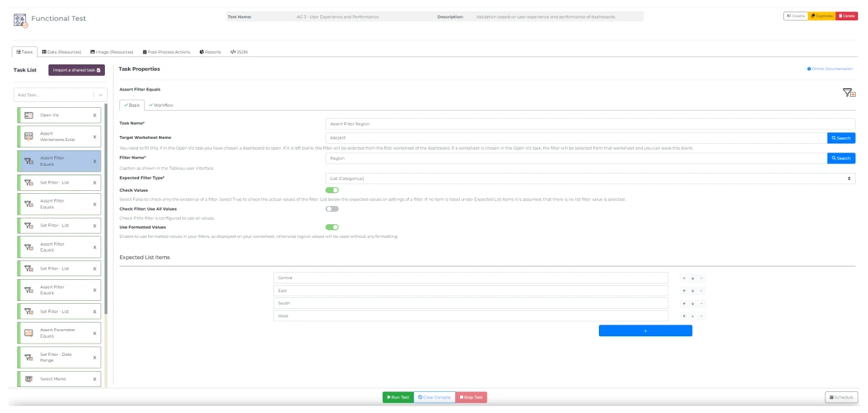Move the South list item up

point(684,303)
